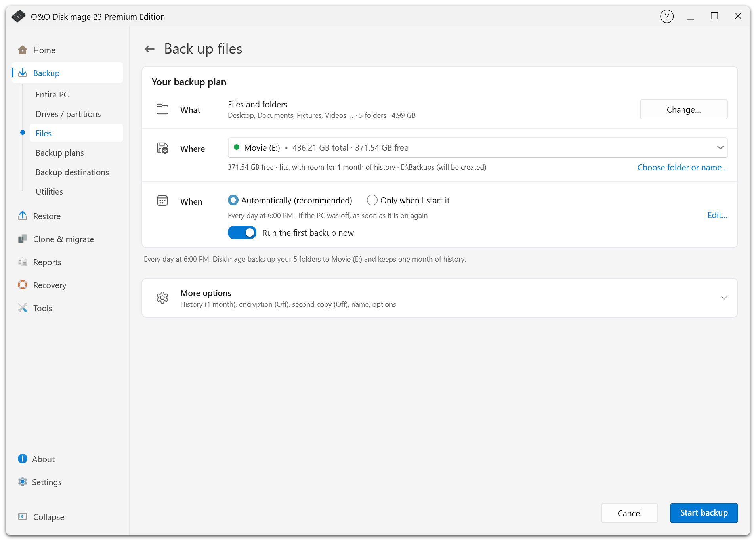The height and width of the screenshot is (541, 756).
Task: Open Backup plans page
Action: [x=60, y=153]
